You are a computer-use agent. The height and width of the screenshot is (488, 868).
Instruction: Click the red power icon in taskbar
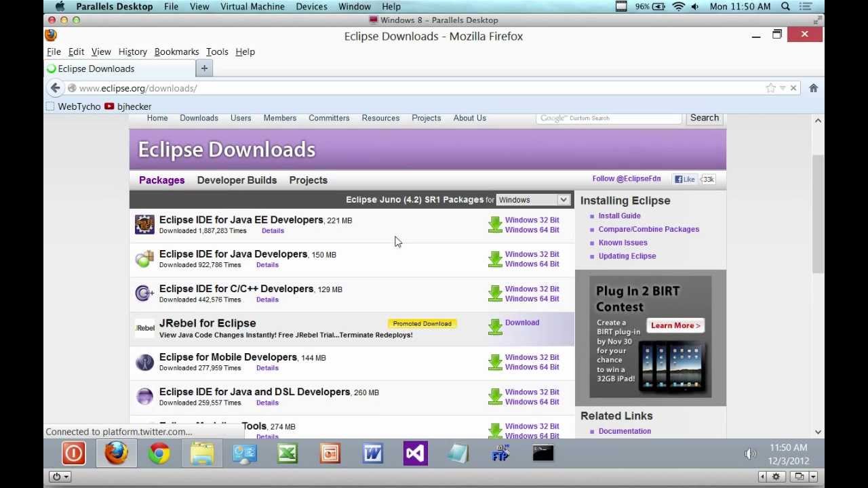click(73, 453)
